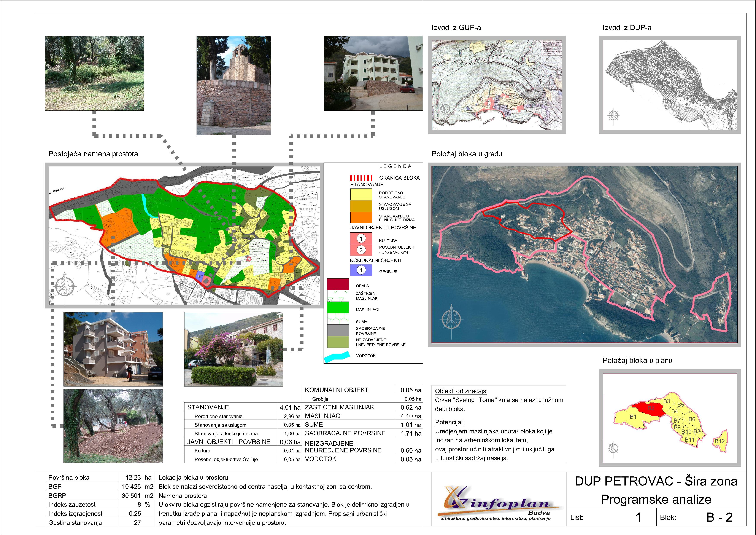Click the BGRP value '30 501 m2'
This screenshot has width=756, height=535.
tap(138, 495)
